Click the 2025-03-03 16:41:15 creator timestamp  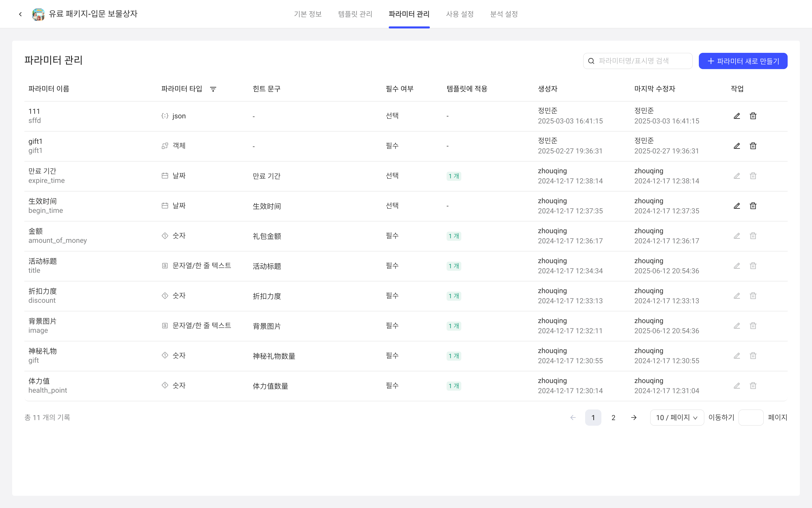(570, 121)
